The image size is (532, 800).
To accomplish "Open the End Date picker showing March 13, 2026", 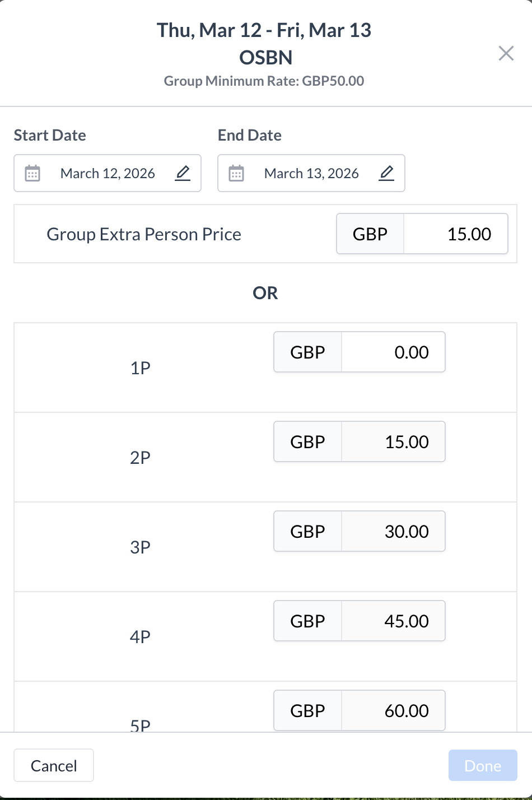I will (311, 174).
